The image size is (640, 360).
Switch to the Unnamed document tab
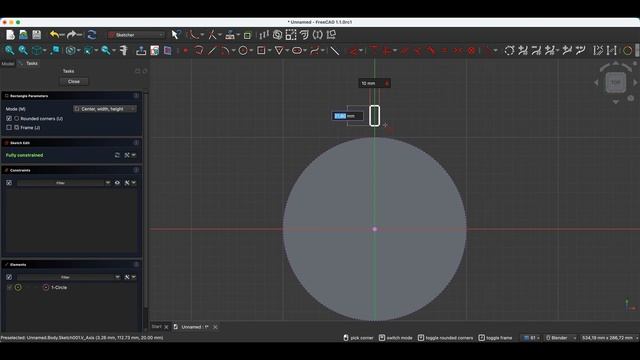194,327
